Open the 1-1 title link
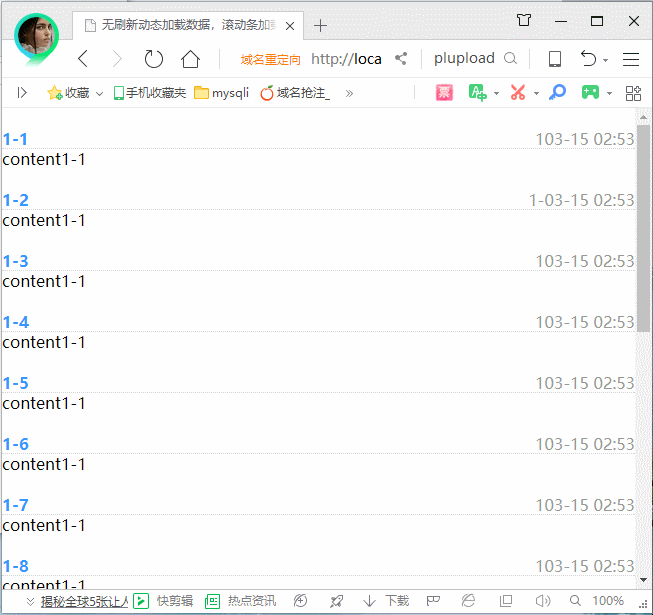The height and width of the screenshot is (615, 653). 15,139
